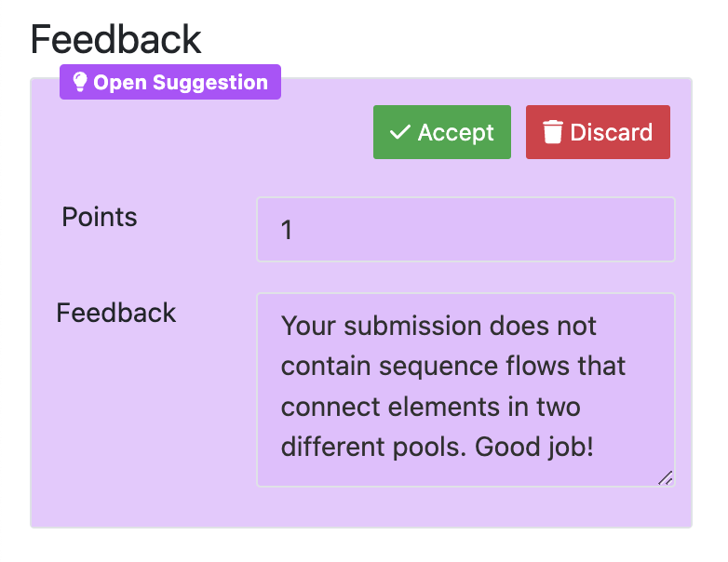Click the lightbulb icon in the Open Suggestion badge

point(80,82)
